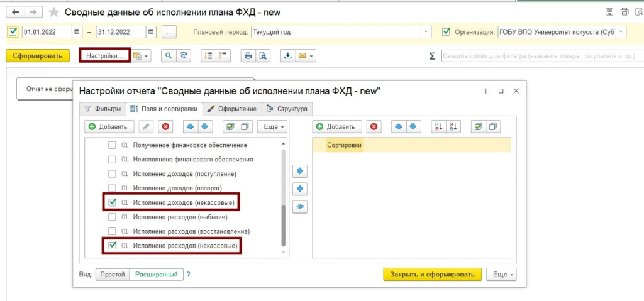This screenshot has width=644, height=301.
Task: Click the 'Закрыть и сформировать' button
Action: (432, 275)
